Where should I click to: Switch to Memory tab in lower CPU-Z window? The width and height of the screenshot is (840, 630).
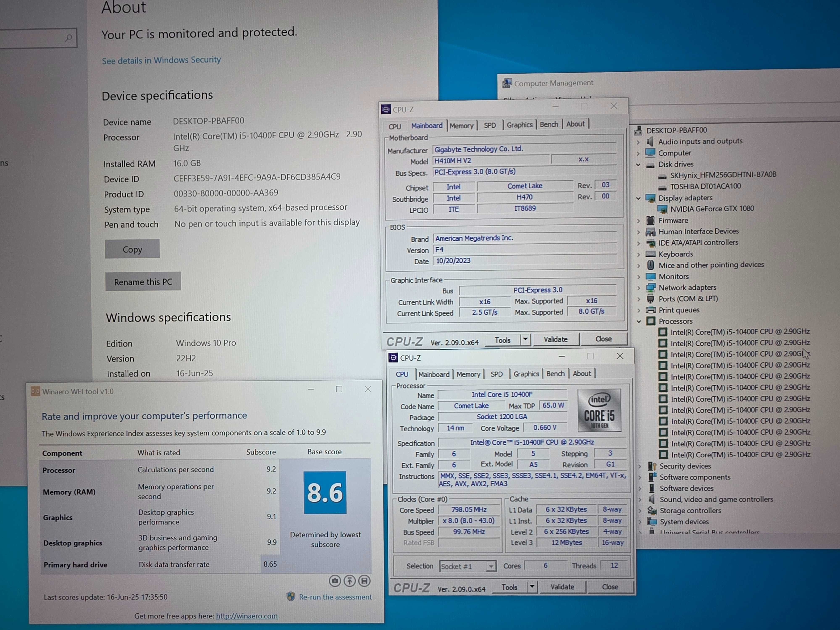tap(468, 374)
